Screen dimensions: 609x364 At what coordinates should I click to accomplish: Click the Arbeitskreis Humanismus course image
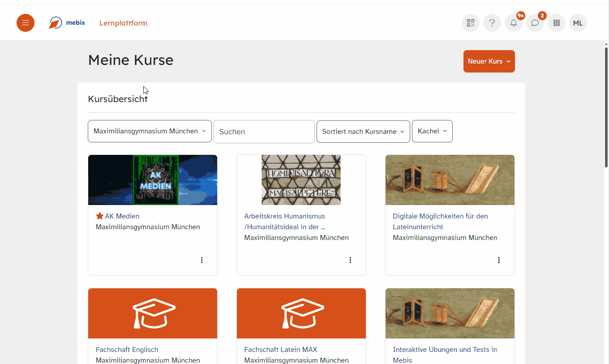point(301,180)
